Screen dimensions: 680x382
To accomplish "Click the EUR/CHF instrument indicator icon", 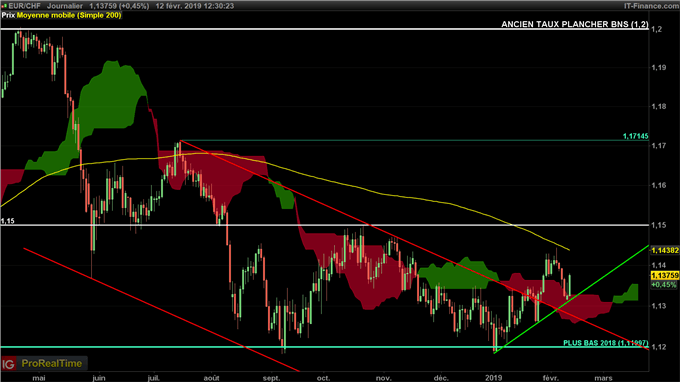I will coord(4,6).
